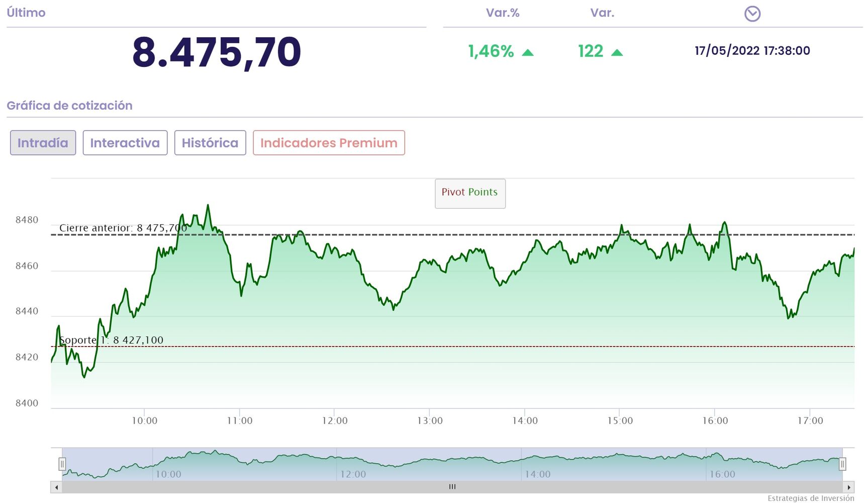Click the Soporte 1 line label
868x503 pixels.
[x=112, y=340]
